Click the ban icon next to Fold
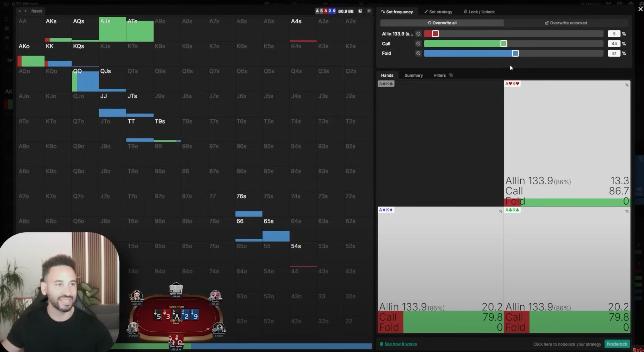 point(418,53)
